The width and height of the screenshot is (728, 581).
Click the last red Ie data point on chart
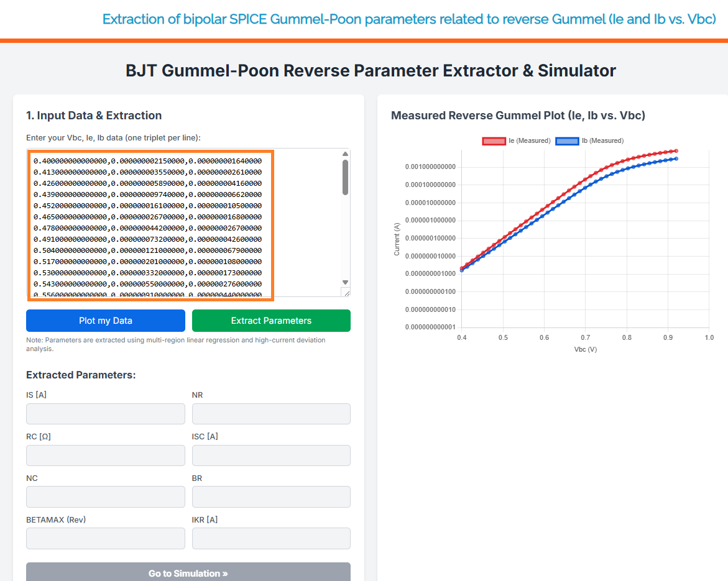676,151
